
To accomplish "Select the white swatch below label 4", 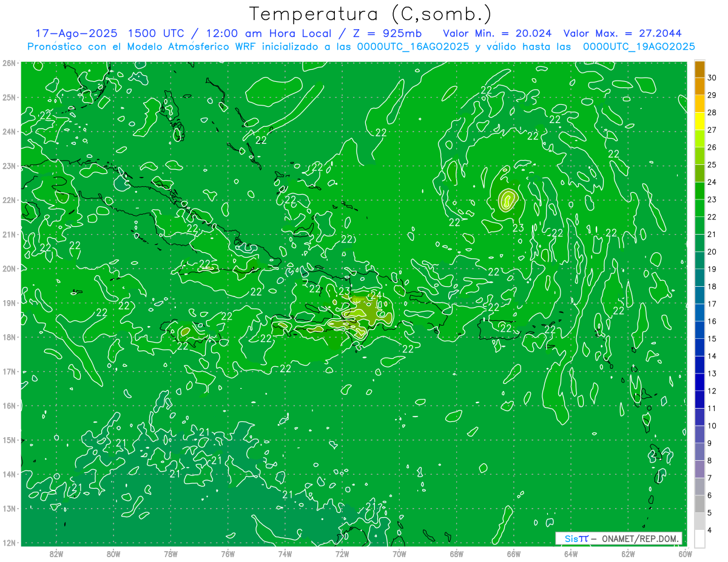I will click(x=699, y=539).
